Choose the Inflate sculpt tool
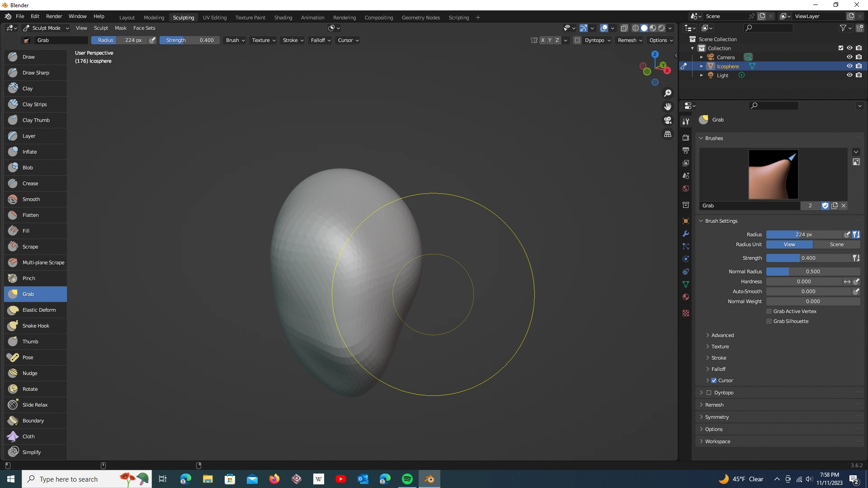The width and height of the screenshot is (868, 488). tap(29, 152)
